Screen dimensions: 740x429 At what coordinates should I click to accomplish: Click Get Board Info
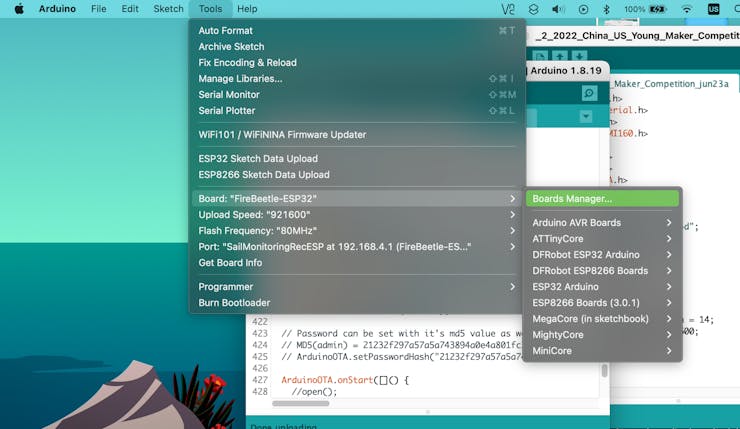coord(357,263)
